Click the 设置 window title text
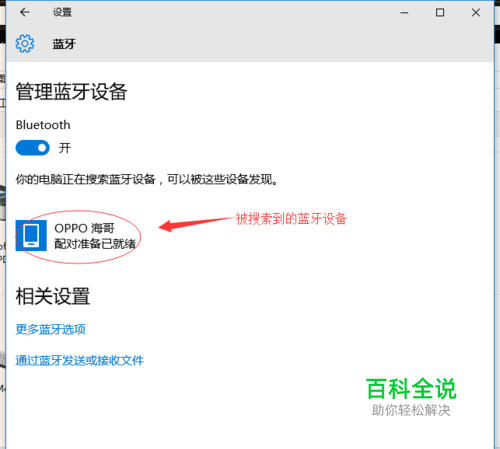The width and height of the screenshot is (500, 449). pos(62,12)
